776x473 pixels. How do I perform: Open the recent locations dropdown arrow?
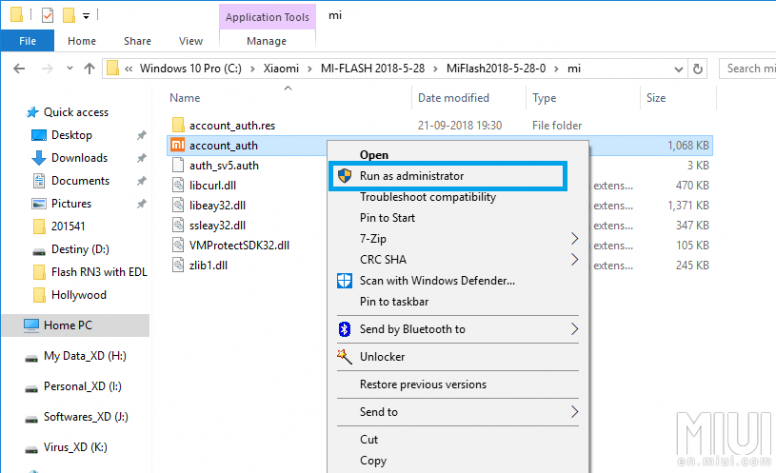tap(70, 68)
